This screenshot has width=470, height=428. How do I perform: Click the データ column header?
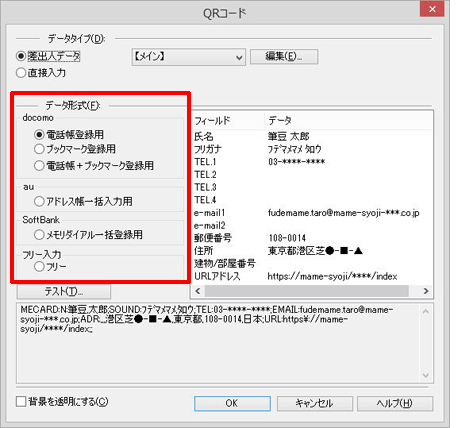click(x=348, y=121)
